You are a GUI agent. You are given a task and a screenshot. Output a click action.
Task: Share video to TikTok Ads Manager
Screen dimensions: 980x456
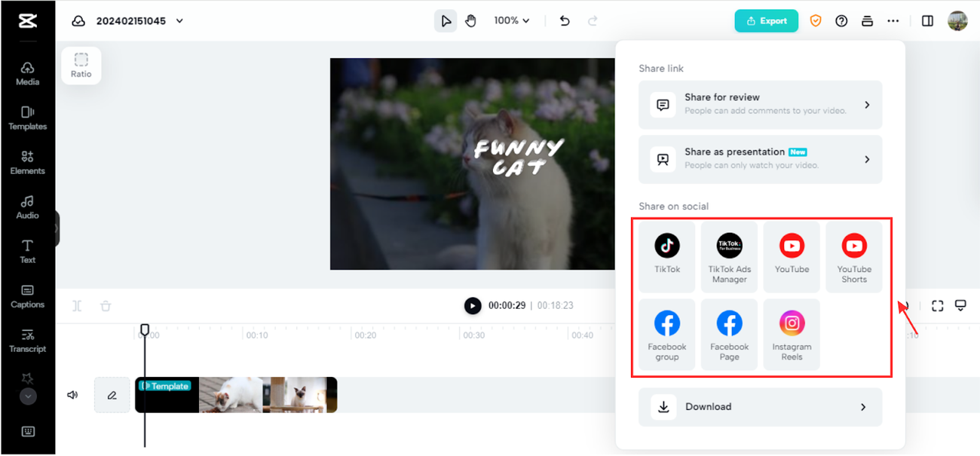(730, 257)
